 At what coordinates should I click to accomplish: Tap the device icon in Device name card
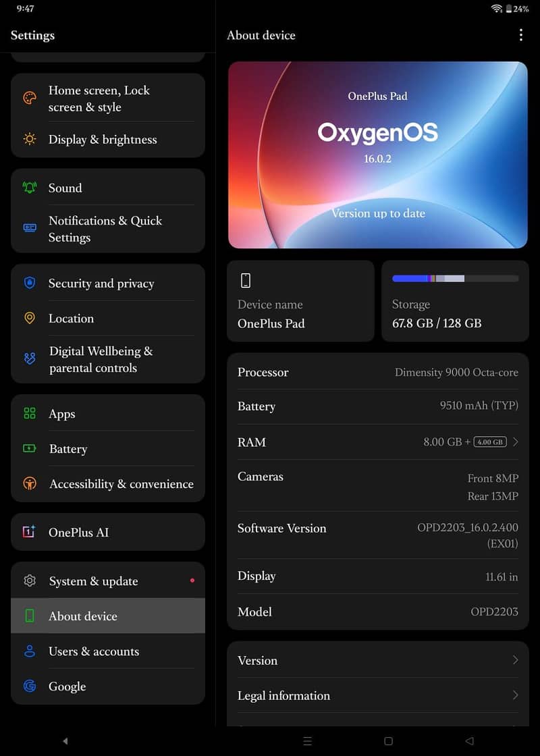point(246,280)
